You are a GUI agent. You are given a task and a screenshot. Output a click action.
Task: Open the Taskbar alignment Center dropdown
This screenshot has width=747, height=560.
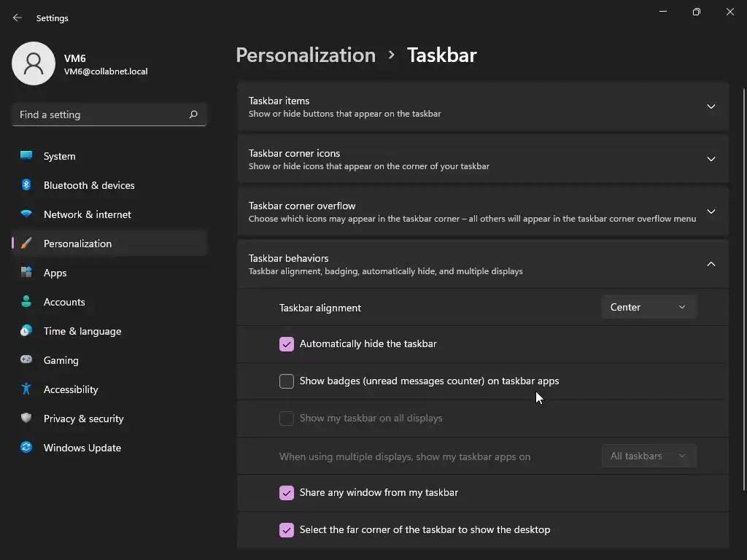click(x=649, y=308)
